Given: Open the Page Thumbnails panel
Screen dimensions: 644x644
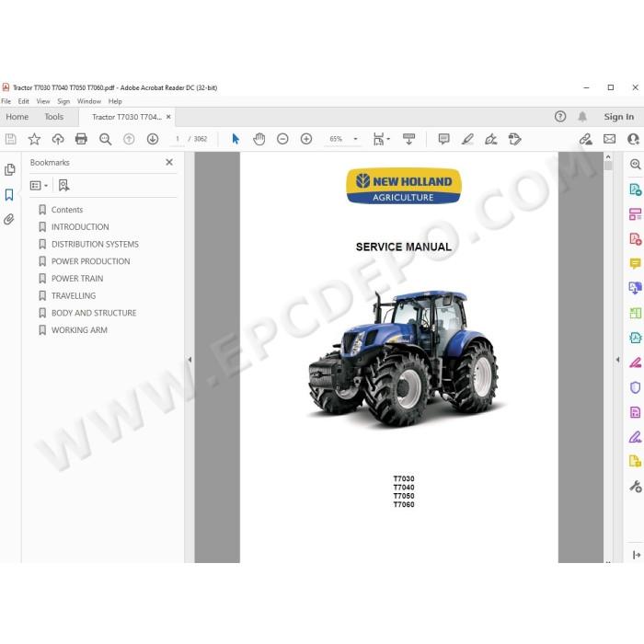Looking at the screenshot, I should tap(9, 169).
